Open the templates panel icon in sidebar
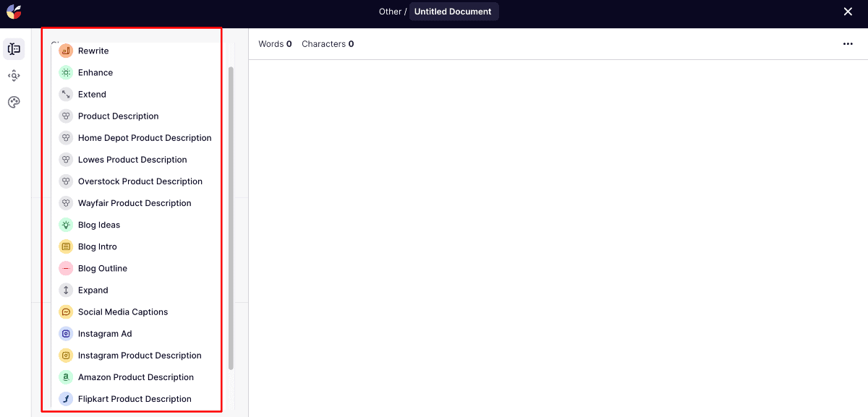 coord(14,49)
